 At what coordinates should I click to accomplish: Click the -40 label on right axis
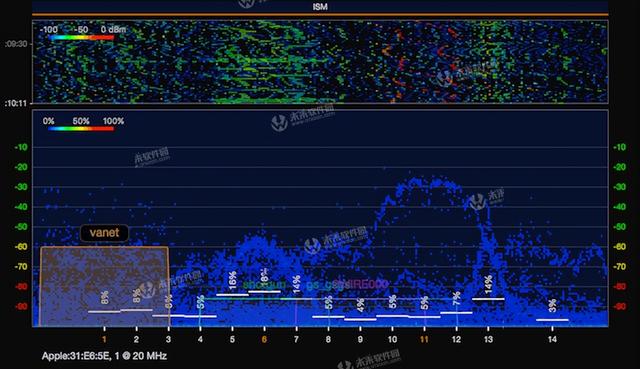[620, 207]
